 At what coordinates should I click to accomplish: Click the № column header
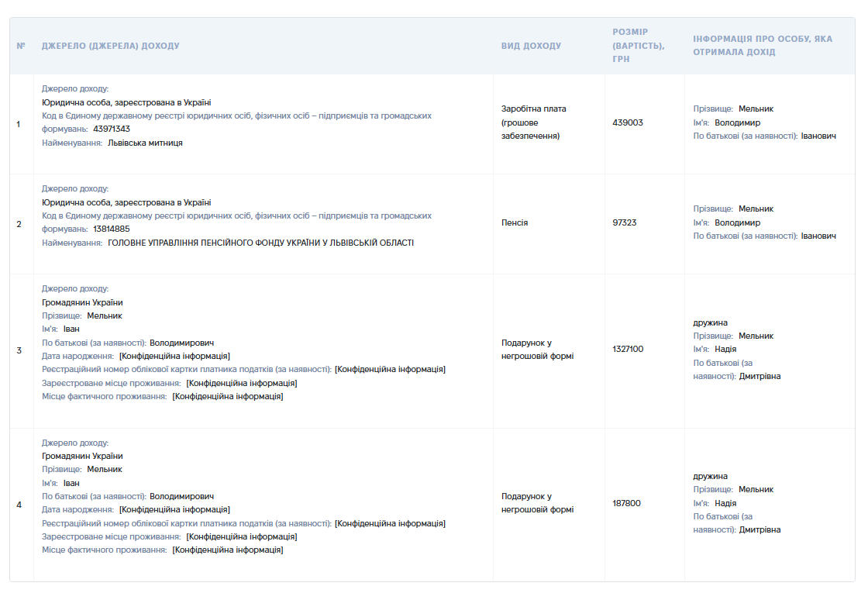tap(21, 46)
